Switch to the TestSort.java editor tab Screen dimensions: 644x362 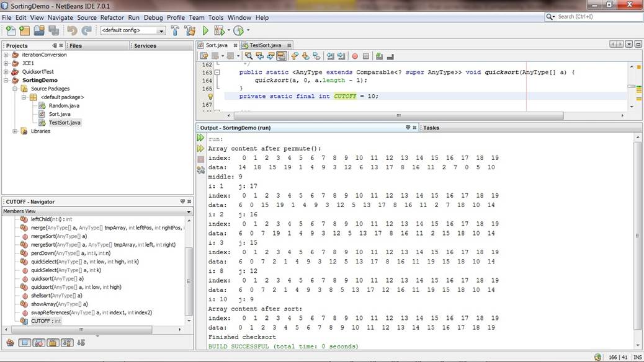click(266, 45)
